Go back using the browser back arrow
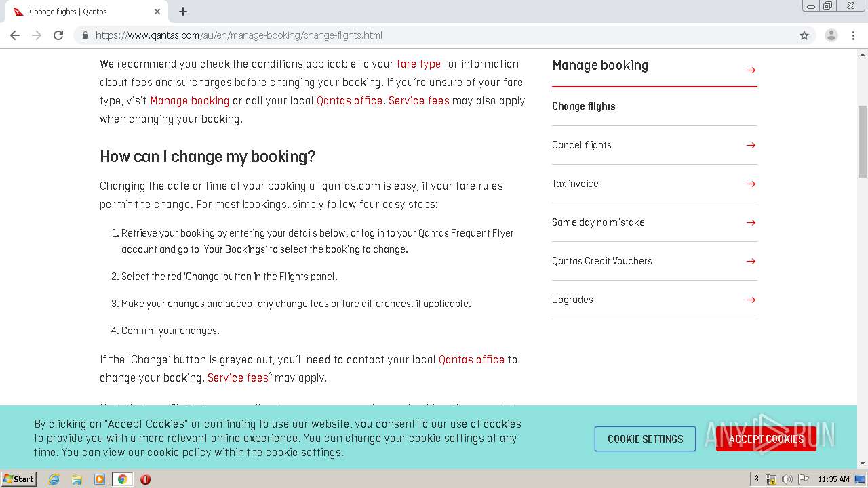Viewport: 868px width, 488px height. (15, 35)
